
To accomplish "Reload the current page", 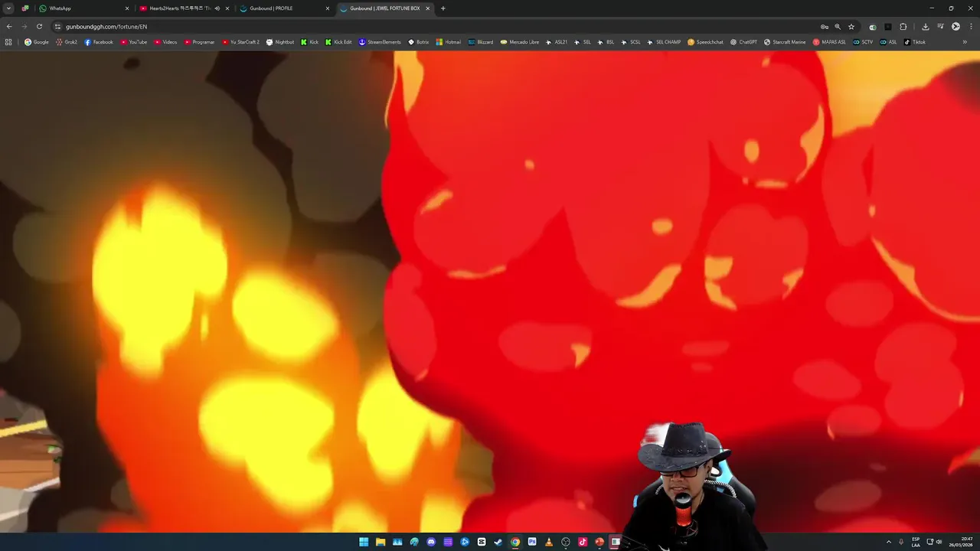I will (39, 26).
